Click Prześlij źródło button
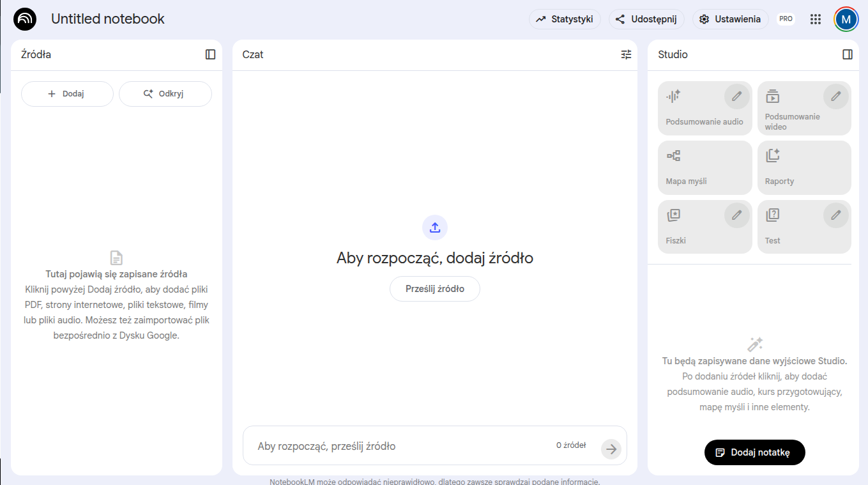Viewport: 868px width, 485px height. [x=435, y=289]
